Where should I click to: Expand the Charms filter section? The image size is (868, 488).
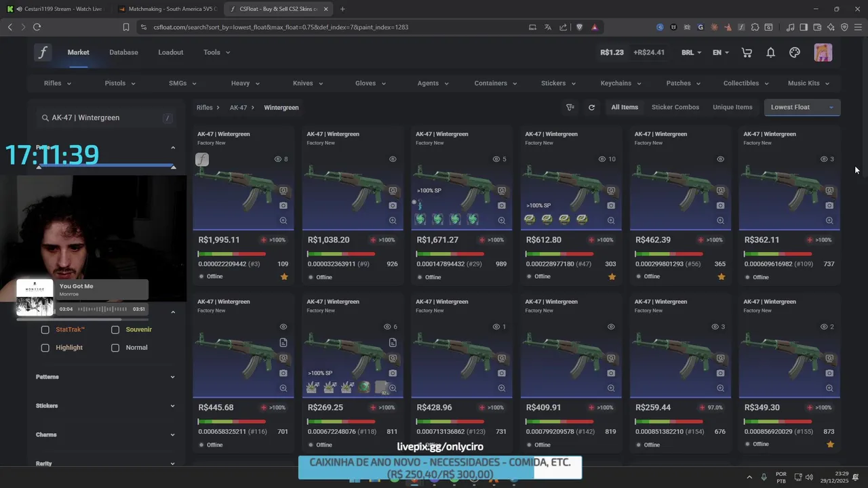tap(105, 434)
